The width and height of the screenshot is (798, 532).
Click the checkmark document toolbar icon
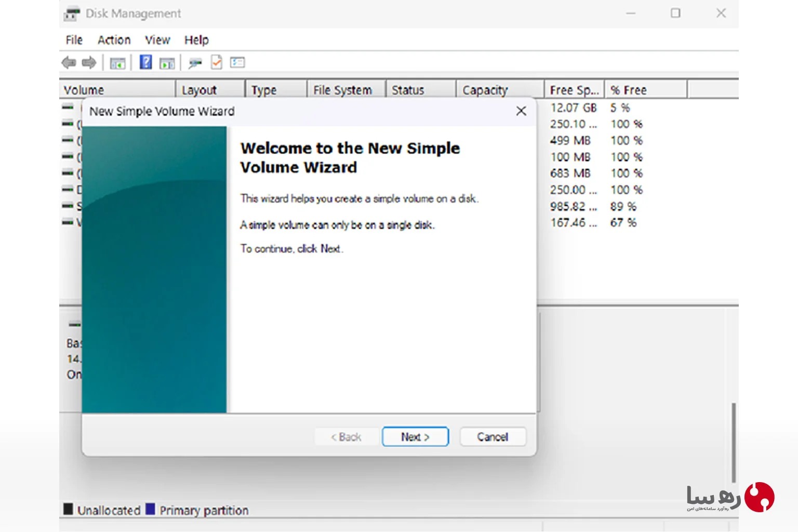[216, 62]
